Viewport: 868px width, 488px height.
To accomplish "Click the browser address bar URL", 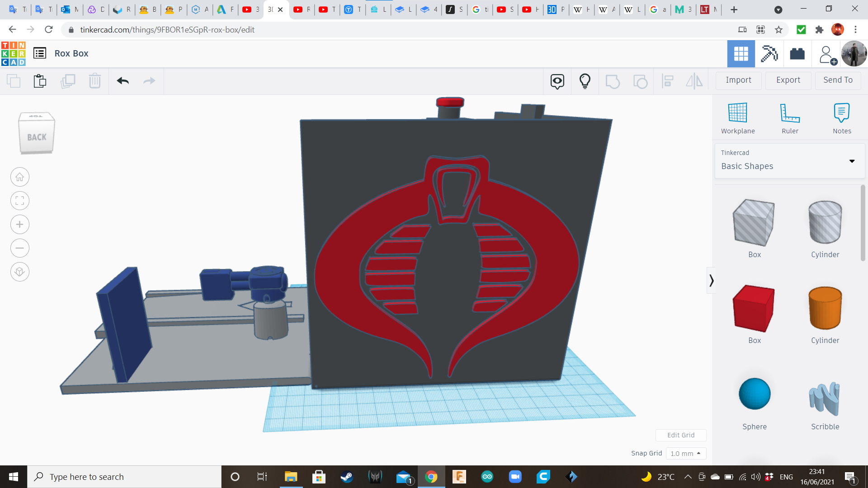I will [167, 30].
